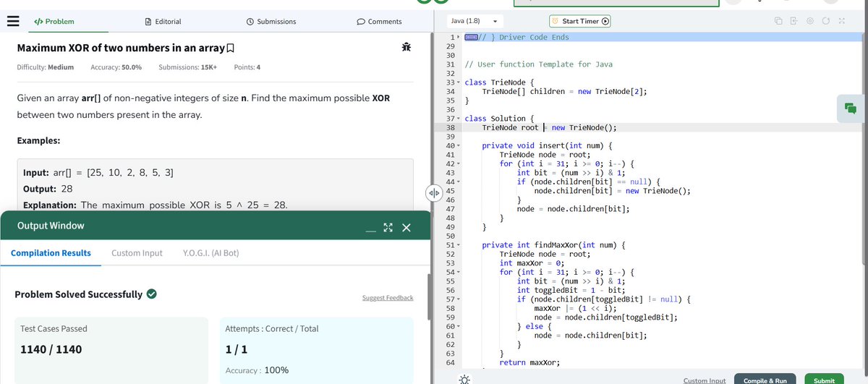Open the Java (1.8) language dropdown
The height and width of the screenshot is (384, 868).
click(x=474, y=21)
